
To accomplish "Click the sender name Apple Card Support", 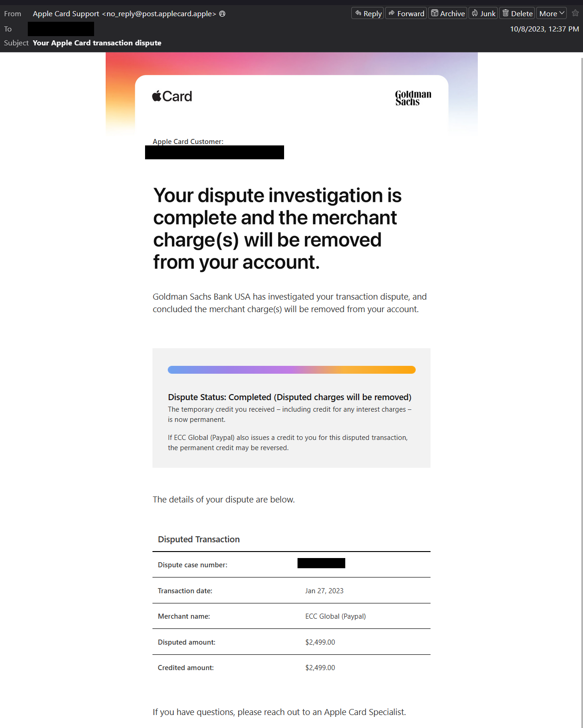I will click(66, 14).
